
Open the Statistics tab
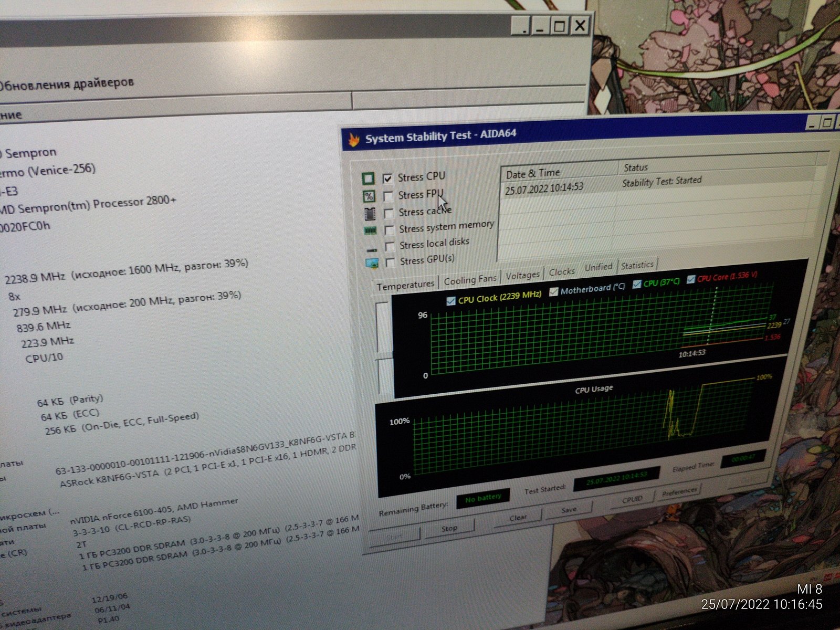click(x=637, y=265)
